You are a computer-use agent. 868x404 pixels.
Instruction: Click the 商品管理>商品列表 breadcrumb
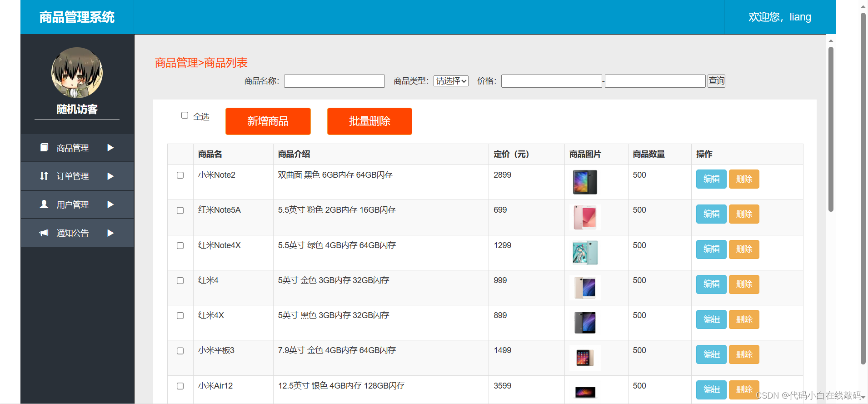201,63
